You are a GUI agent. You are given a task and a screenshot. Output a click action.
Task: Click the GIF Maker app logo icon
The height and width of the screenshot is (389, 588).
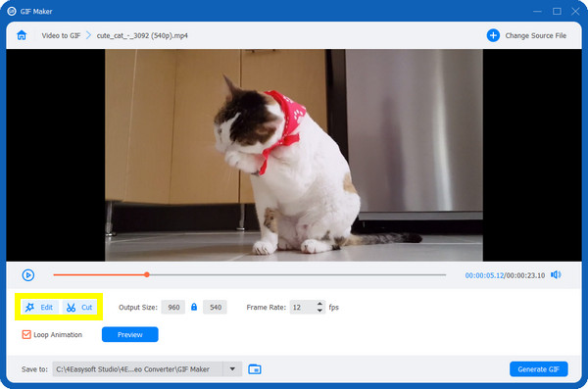pyautogui.click(x=12, y=11)
